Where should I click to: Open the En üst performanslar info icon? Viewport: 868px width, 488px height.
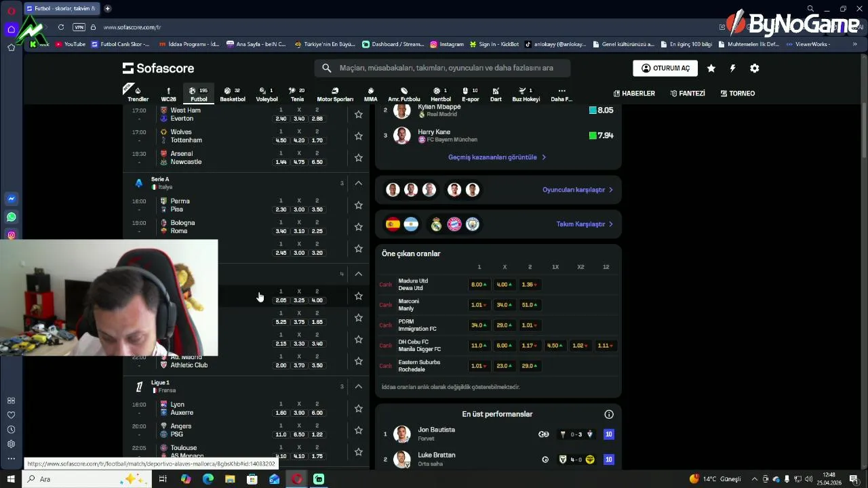pyautogui.click(x=609, y=414)
